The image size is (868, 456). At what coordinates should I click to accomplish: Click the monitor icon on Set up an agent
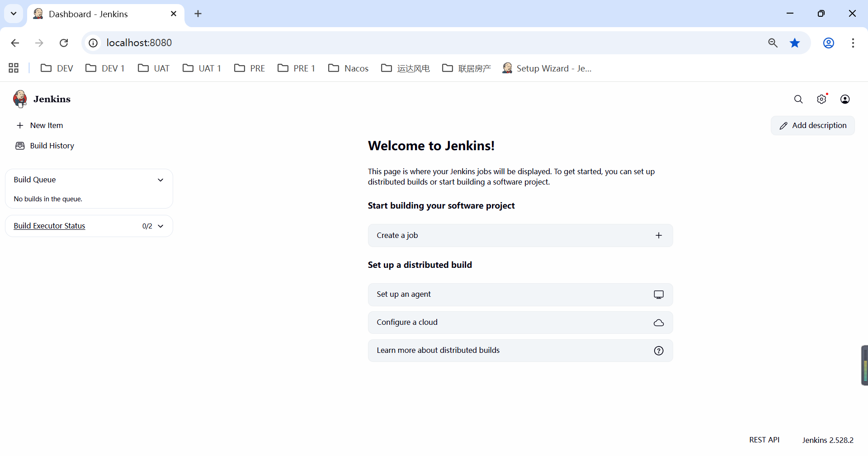pos(659,294)
